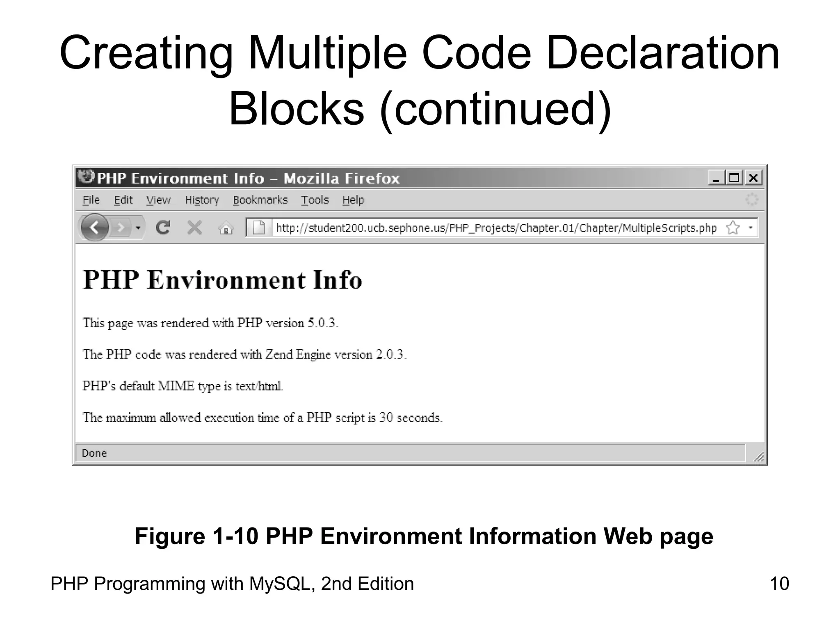Open the back/forward history dropdown arrow
Image resolution: width=840 pixels, height=630 pixels.
coord(138,228)
